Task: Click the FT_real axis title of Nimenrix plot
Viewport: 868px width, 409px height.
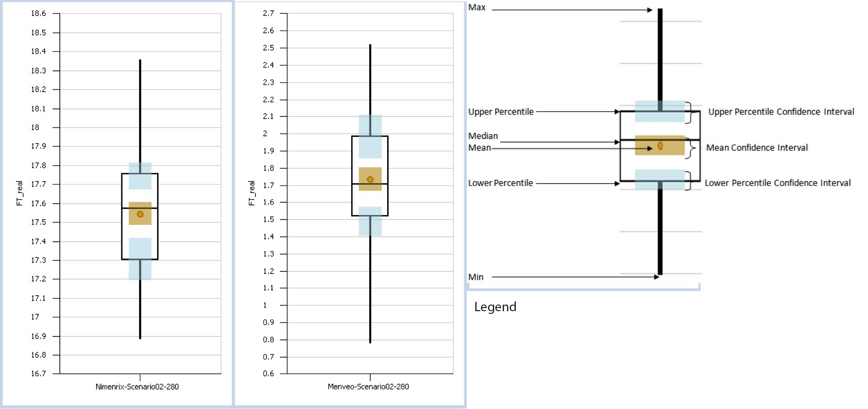Action: click(19, 193)
